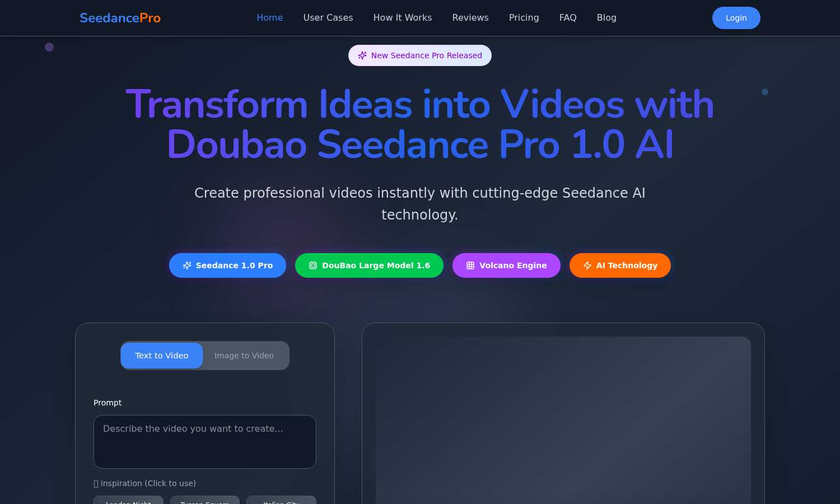Image resolution: width=840 pixels, height=504 pixels.
Task: Navigate to Reviews
Action: coord(470,18)
